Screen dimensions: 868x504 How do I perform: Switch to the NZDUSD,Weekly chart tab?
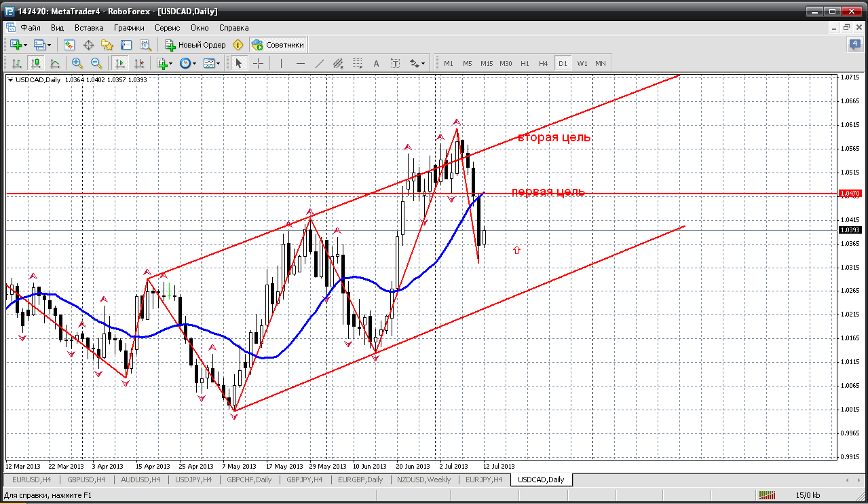click(x=423, y=480)
